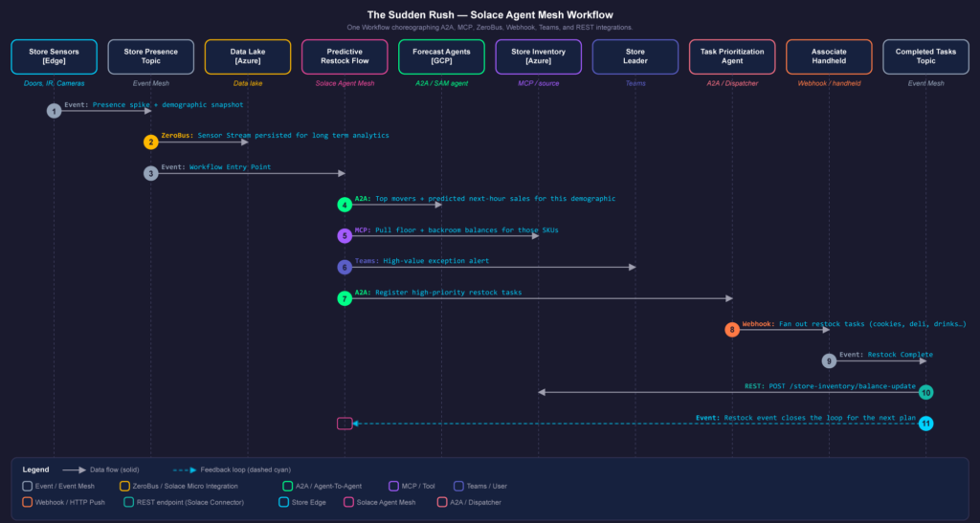Select the cyan step 11 circle
The image size is (980, 523).
pyautogui.click(x=925, y=424)
